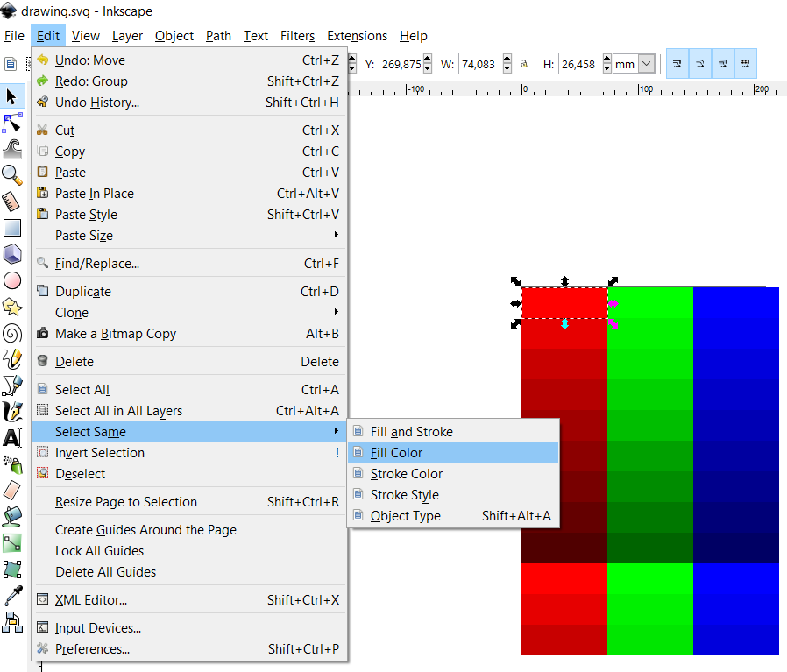
Task: Open the Extensions menu
Action: click(357, 36)
